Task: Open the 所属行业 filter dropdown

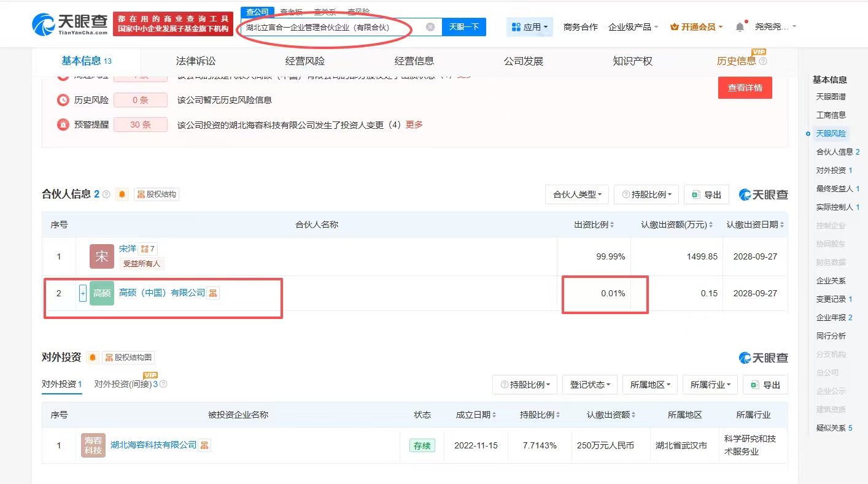Action: (x=710, y=385)
